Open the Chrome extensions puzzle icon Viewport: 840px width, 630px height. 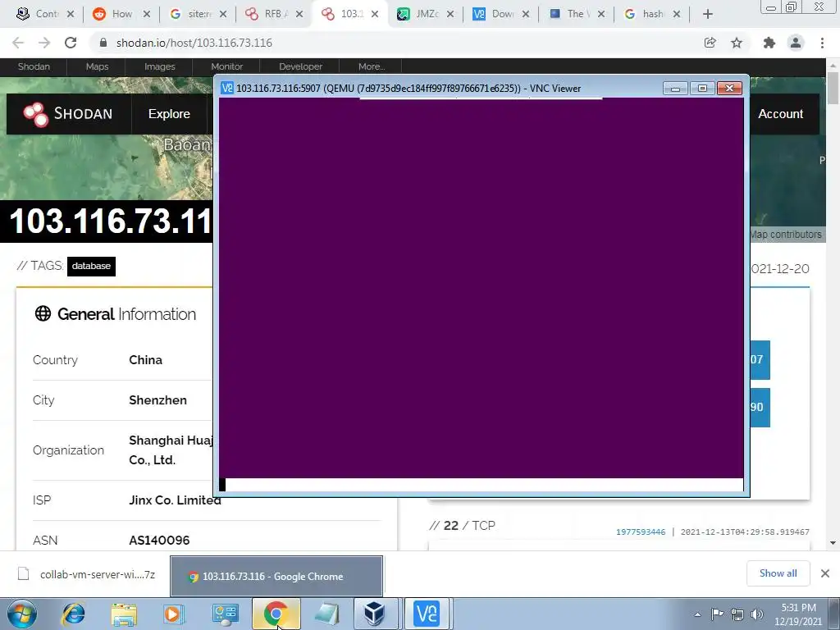pyautogui.click(x=769, y=43)
